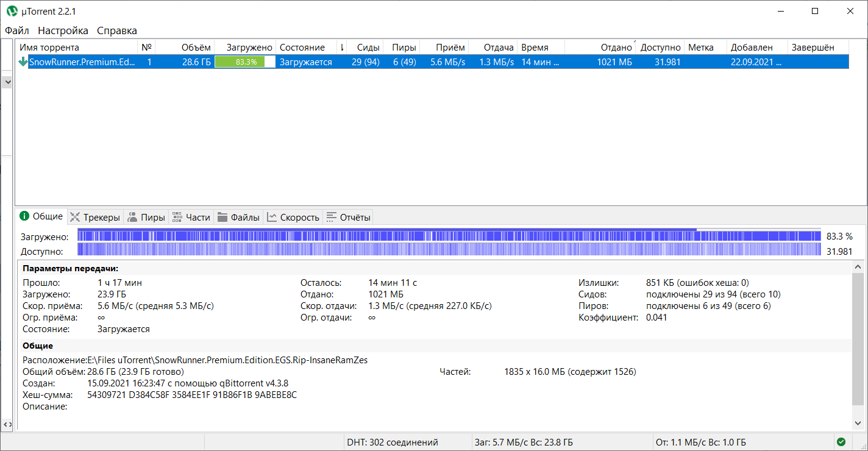Click the download-arrow sort column header
The image size is (868, 451).
click(342, 48)
